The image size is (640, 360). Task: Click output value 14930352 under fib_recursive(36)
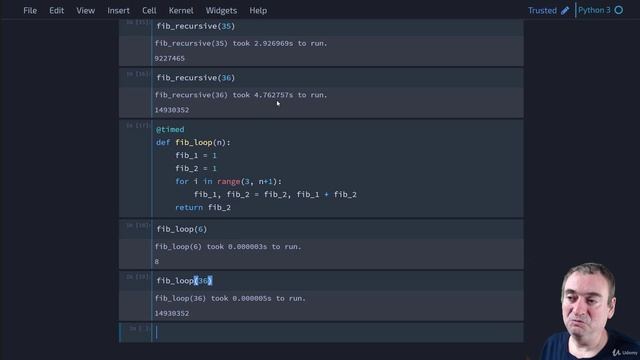pyautogui.click(x=172, y=110)
